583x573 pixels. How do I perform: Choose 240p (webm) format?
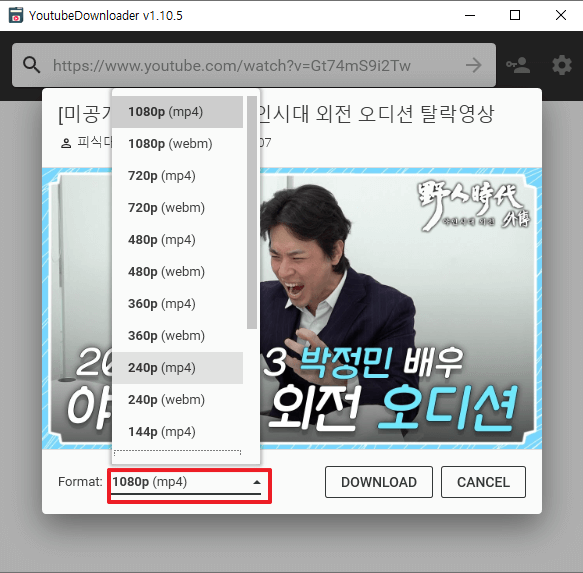pos(177,400)
